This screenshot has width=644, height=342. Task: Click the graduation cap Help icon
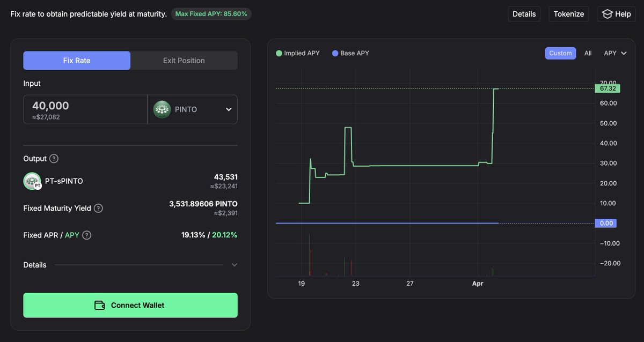[607, 14]
